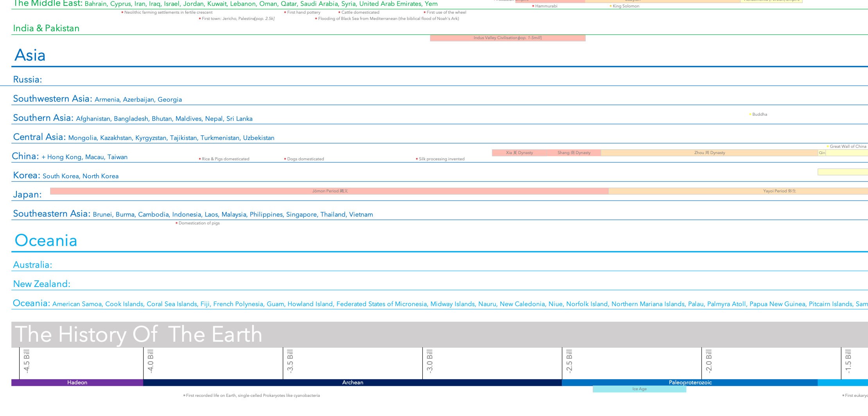Select the purple Hadeon era bar
Image resolution: width=868 pixels, height=416 pixels.
point(77,382)
